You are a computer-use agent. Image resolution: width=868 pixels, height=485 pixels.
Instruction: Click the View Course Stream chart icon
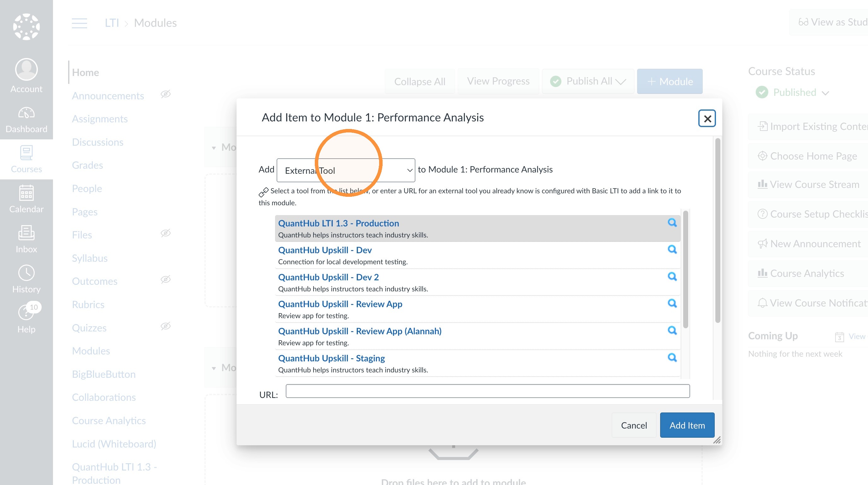(762, 184)
